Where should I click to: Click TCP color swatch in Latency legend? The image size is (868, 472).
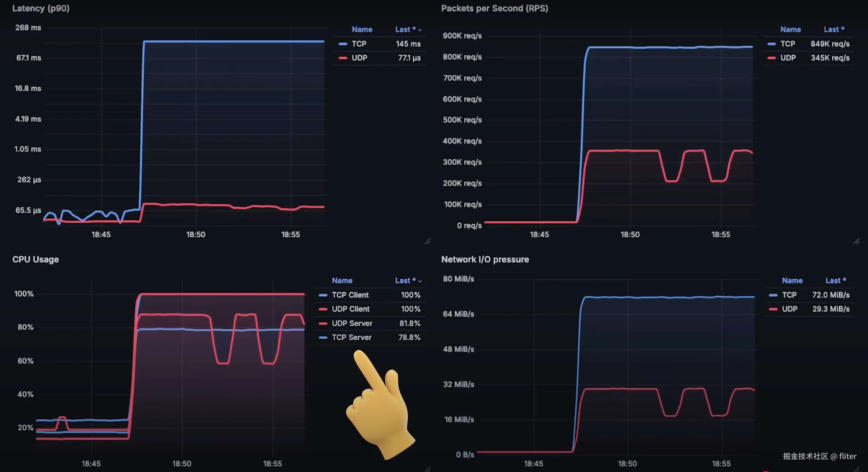click(343, 44)
